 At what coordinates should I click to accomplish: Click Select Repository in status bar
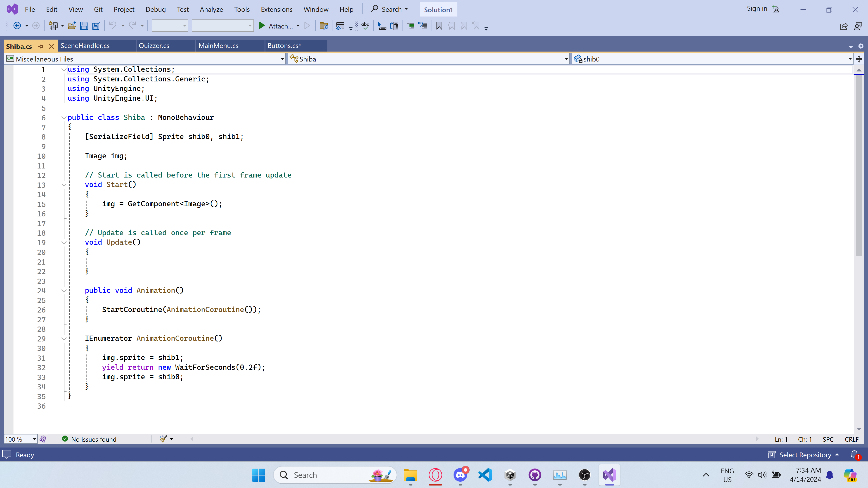[x=805, y=455]
